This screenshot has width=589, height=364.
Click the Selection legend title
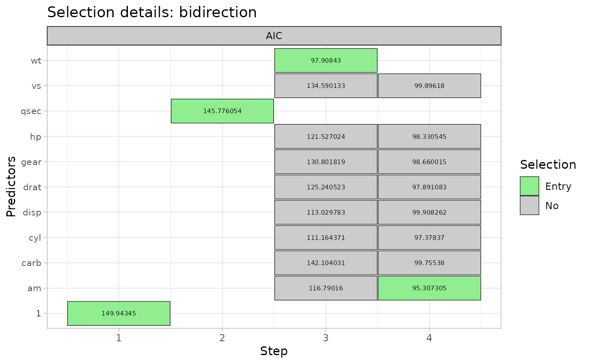[548, 165]
